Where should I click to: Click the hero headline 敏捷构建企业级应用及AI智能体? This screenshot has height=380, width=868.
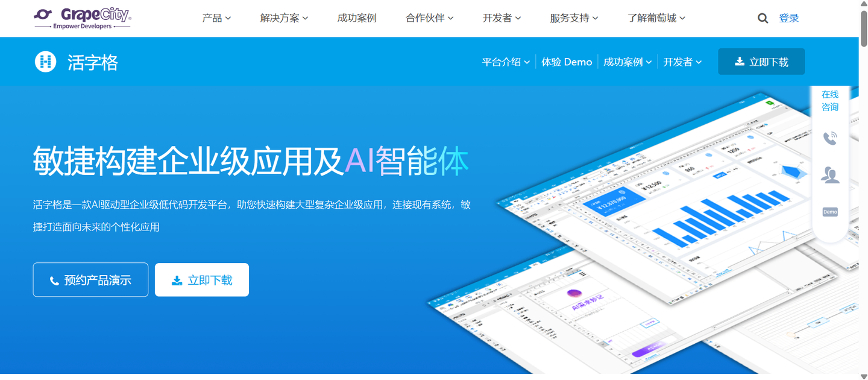251,161
